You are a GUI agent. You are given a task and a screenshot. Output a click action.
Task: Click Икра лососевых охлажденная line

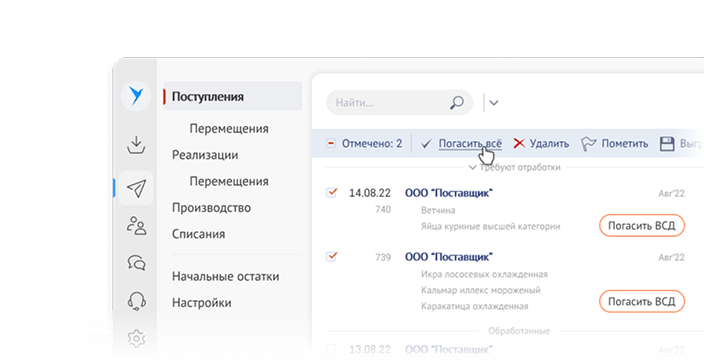[484, 274]
